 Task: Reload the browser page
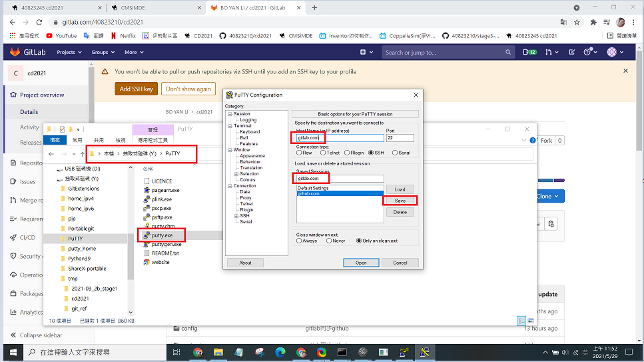pos(39,22)
